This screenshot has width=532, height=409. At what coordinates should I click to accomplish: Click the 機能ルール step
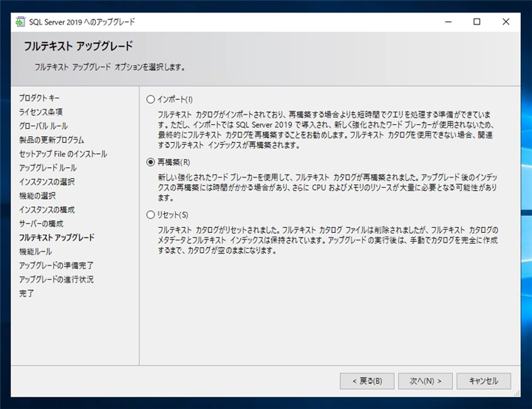35,251
